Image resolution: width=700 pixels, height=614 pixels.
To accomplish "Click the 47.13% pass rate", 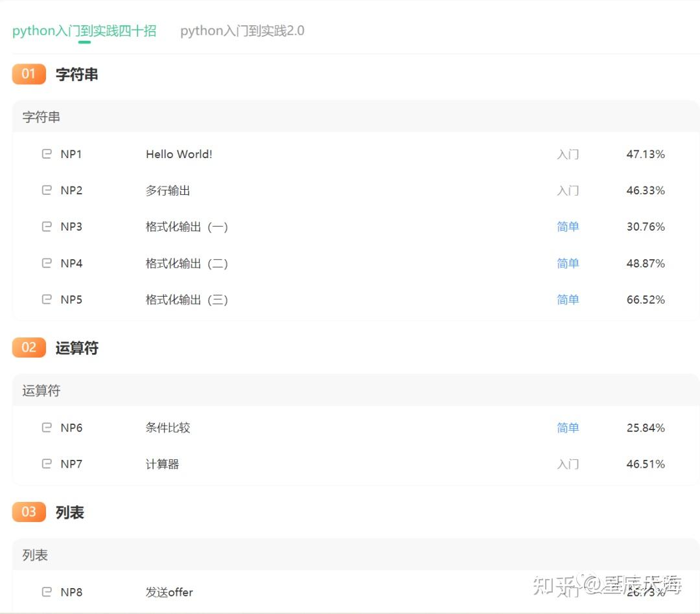I will pyautogui.click(x=646, y=154).
